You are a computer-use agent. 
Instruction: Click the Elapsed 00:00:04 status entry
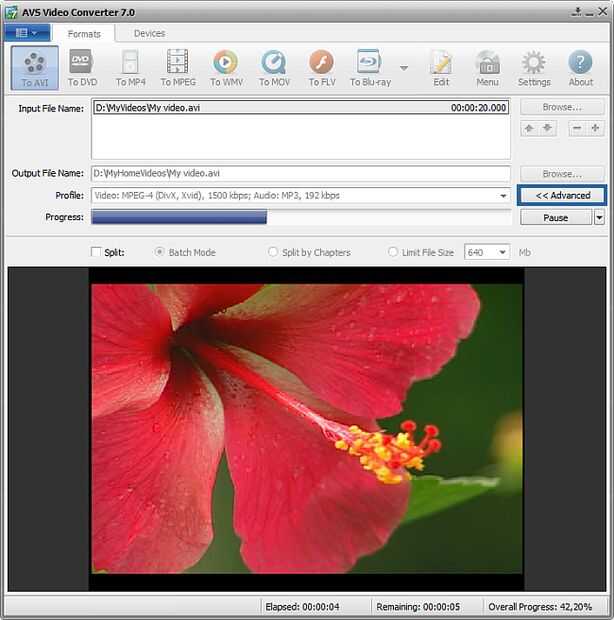(302, 607)
